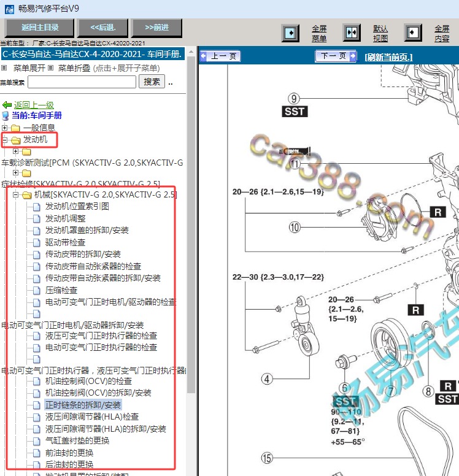
Task: Open 液压可变气门正时执行器的检查 page
Action: (x=101, y=336)
